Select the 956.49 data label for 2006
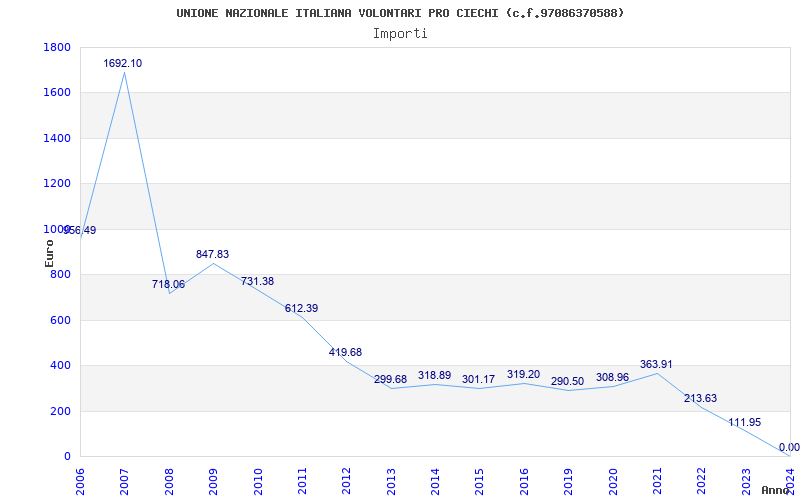Screen dimensions: 800x500 point(80,231)
